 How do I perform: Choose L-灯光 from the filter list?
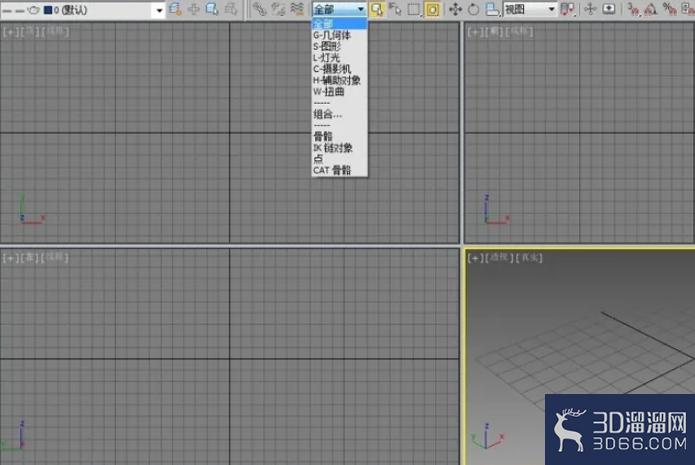tap(340, 58)
